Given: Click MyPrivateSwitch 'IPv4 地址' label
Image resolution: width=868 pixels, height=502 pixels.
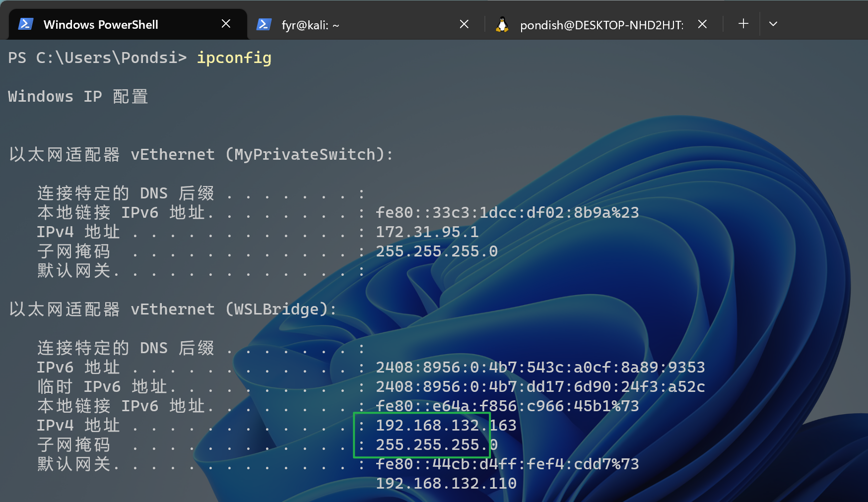Looking at the screenshot, I should pyautogui.click(x=78, y=232).
